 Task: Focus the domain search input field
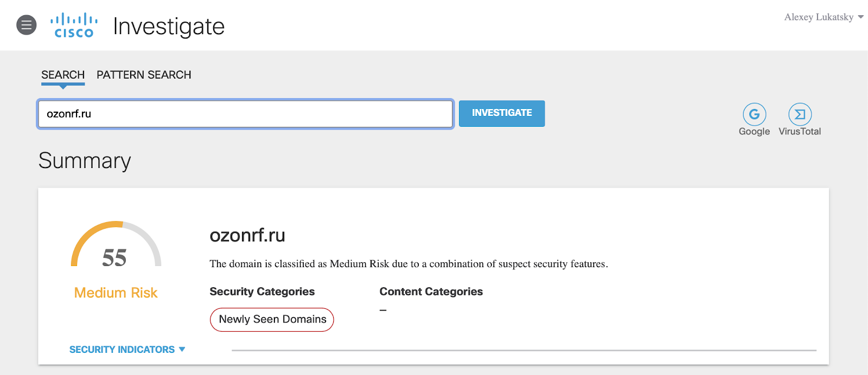tap(245, 114)
